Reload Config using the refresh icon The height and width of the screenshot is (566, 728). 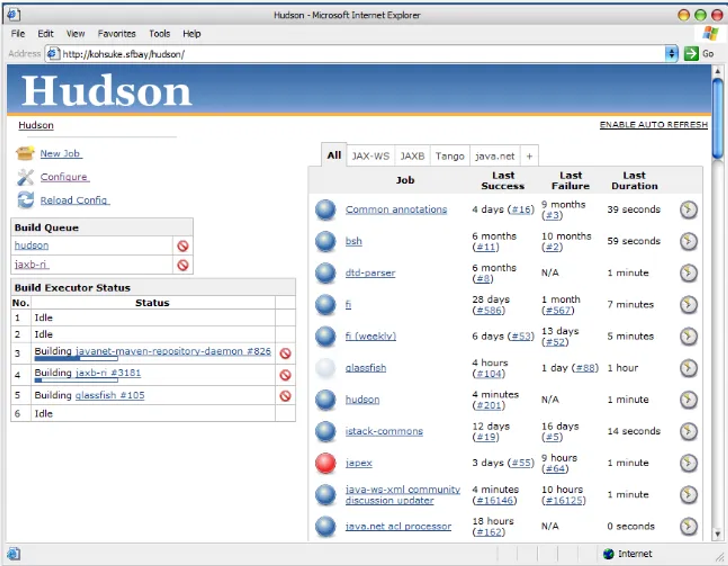tap(25, 200)
